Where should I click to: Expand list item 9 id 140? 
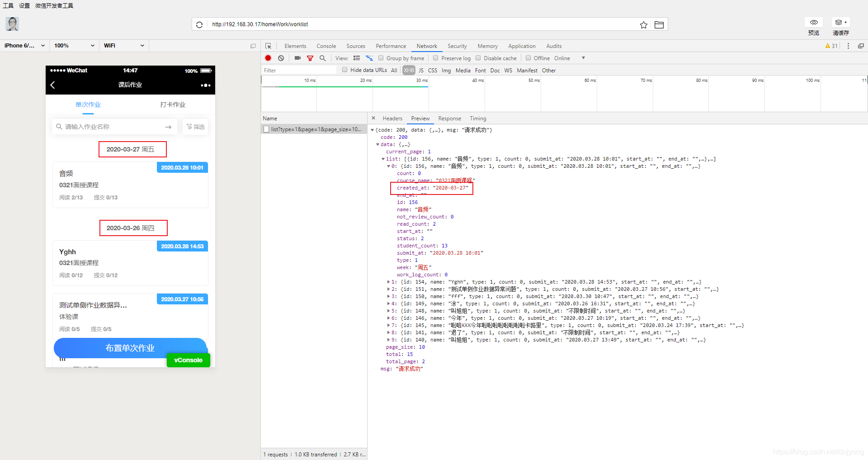click(x=388, y=340)
